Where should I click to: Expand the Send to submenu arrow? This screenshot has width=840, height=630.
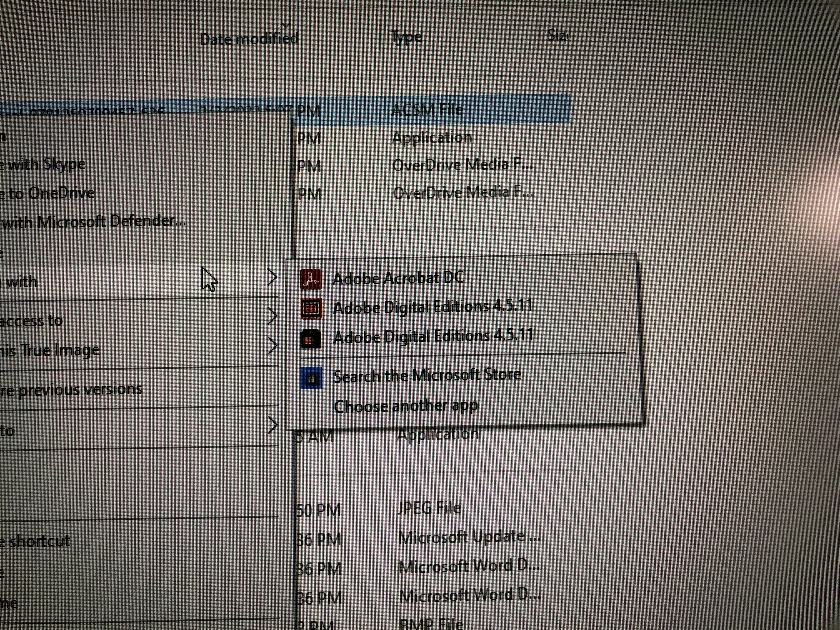point(272,425)
